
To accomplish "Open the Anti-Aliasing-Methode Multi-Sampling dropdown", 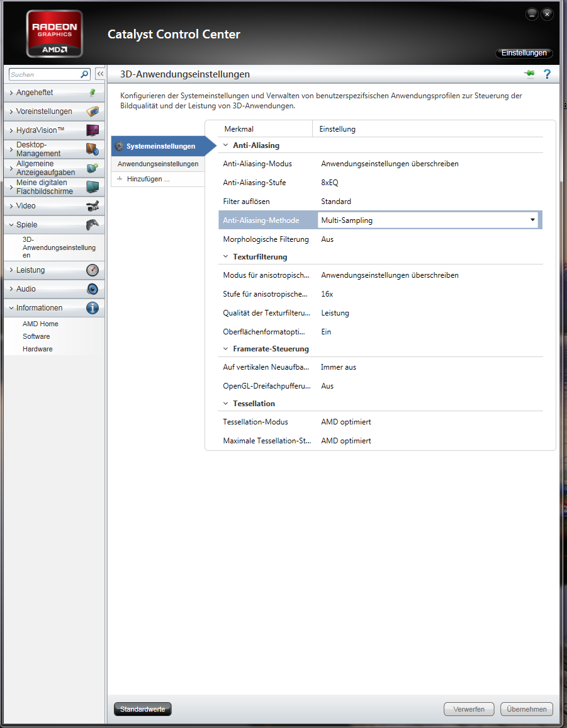I will (x=428, y=220).
